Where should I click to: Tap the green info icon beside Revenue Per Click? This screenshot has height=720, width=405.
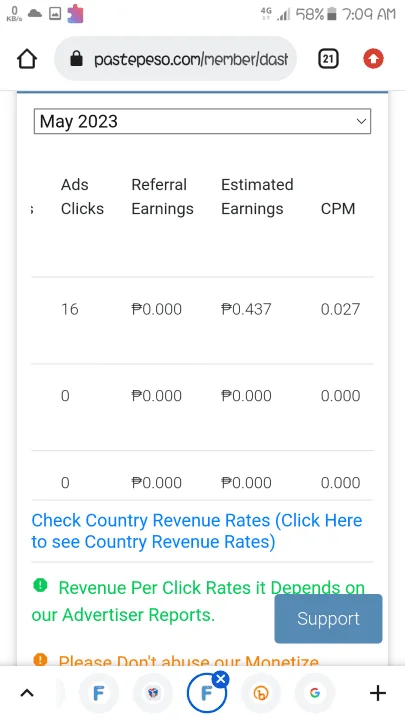click(40, 585)
